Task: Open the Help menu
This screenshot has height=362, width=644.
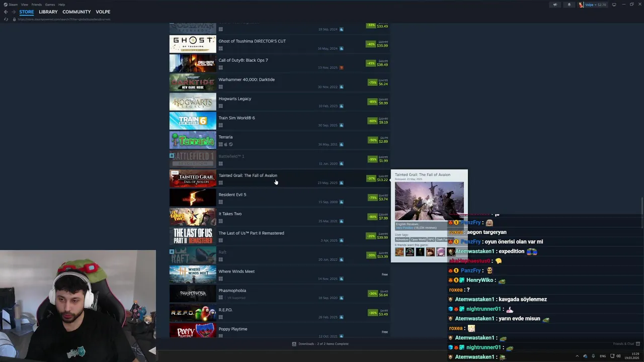Action: pos(61,5)
